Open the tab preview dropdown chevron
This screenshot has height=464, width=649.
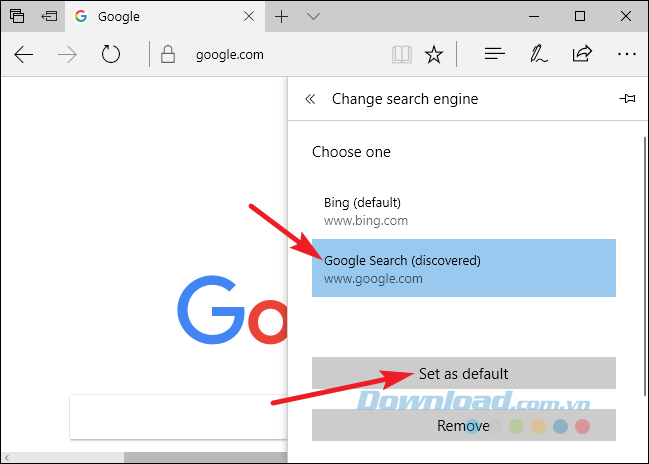point(313,17)
